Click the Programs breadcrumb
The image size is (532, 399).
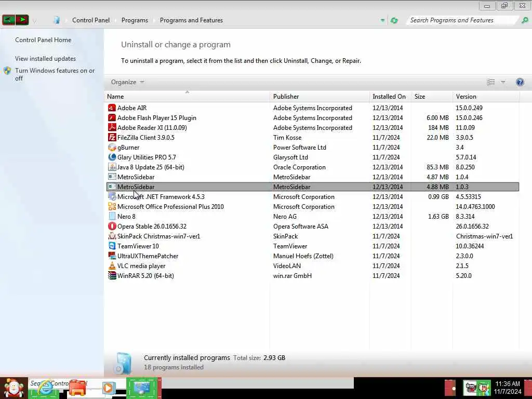pos(135,20)
